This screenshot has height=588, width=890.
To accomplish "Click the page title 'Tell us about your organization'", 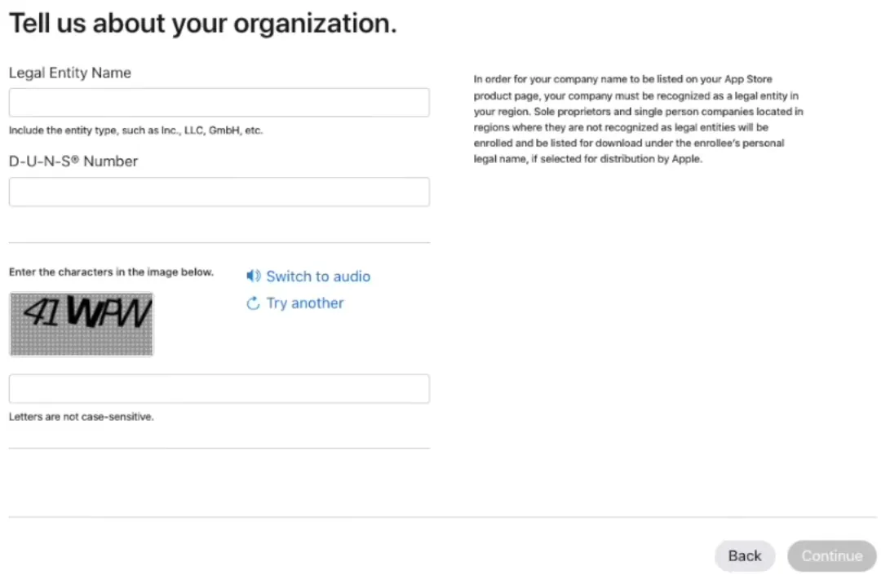I will (202, 23).
